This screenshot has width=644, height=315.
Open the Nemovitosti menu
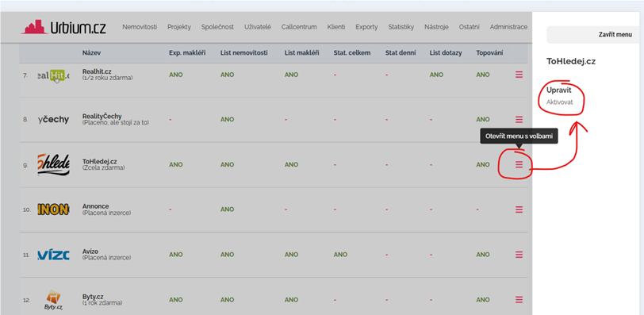[x=140, y=27]
